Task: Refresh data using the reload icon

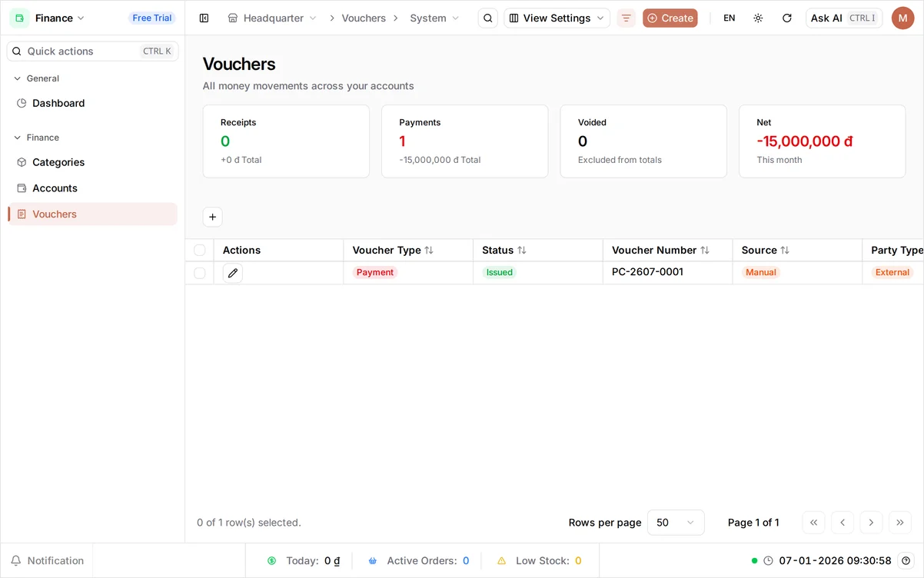Action: point(787,18)
